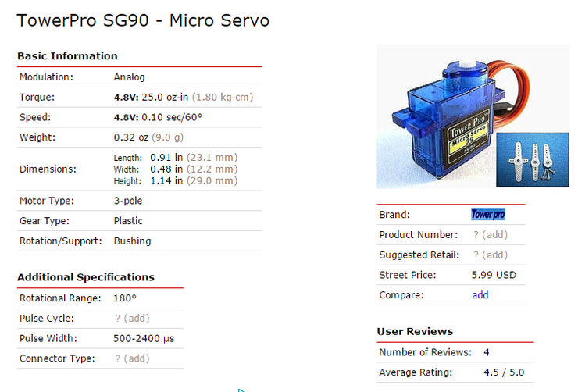Click the 'Torque:' row label

point(37,98)
